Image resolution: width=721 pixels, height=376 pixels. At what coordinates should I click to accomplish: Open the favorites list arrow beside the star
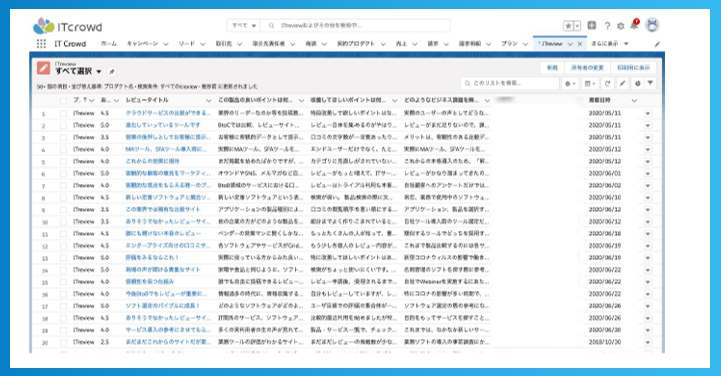tap(577, 26)
